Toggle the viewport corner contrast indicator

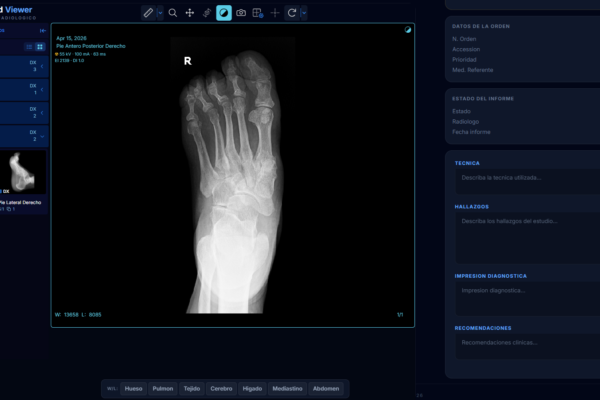coord(408,31)
